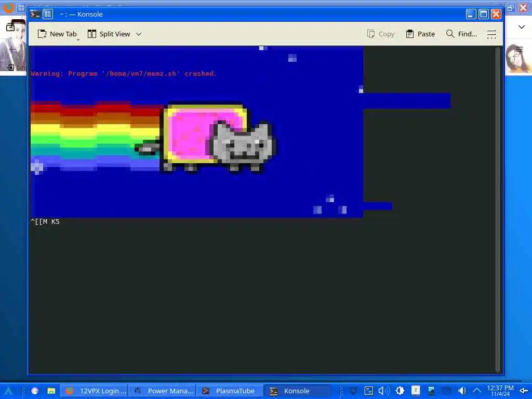The height and width of the screenshot is (399, 532).
Task: Switch to Power Management taskbar entry
Action: [x=163, y=391]
